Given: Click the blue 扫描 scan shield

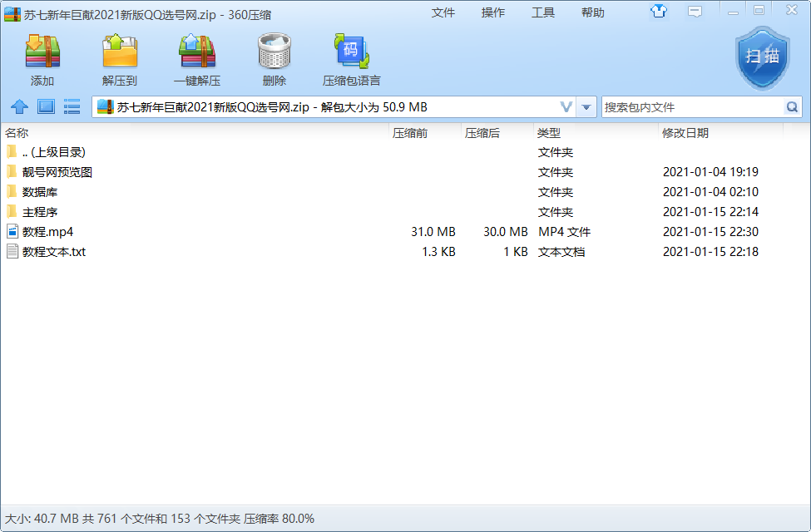Looking at the screenshot, I should pos(762,57).
